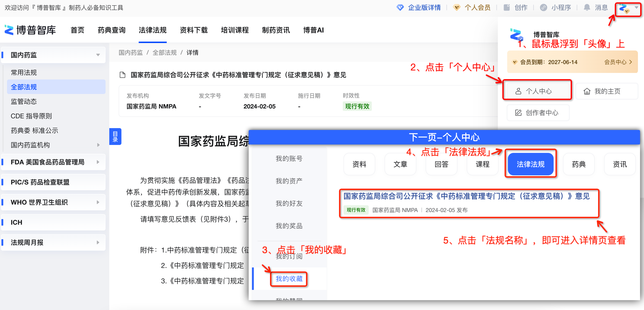The width and height of the screenshot is (644, 310).
Task: Switch favorites to the 文章 category
Action: point(400,164)
